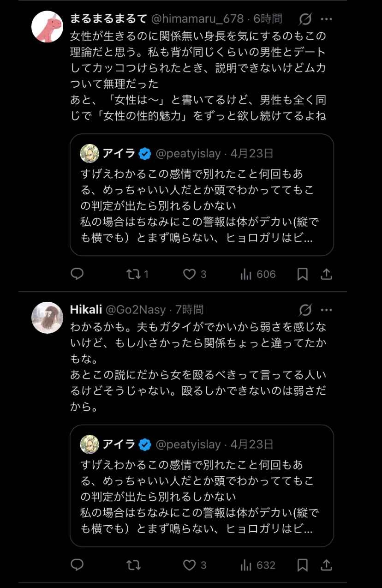Open まるまるまるて's pink dinosaur avatar

click(47, 27)
